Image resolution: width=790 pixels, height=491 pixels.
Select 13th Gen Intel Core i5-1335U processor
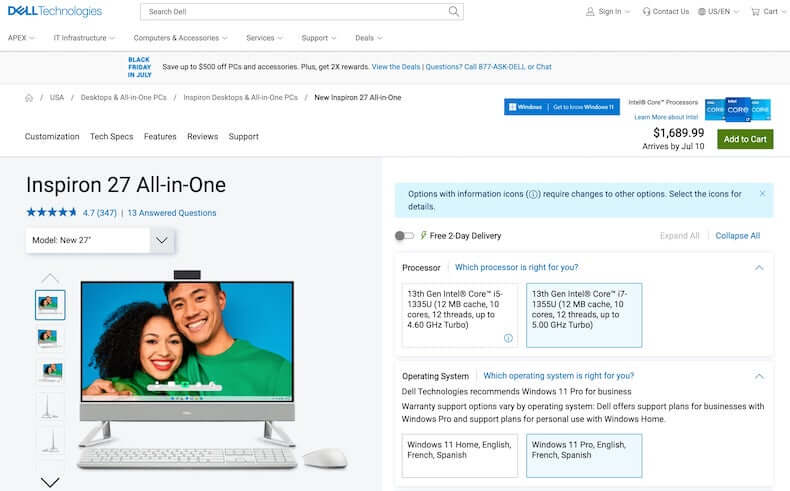459,315
